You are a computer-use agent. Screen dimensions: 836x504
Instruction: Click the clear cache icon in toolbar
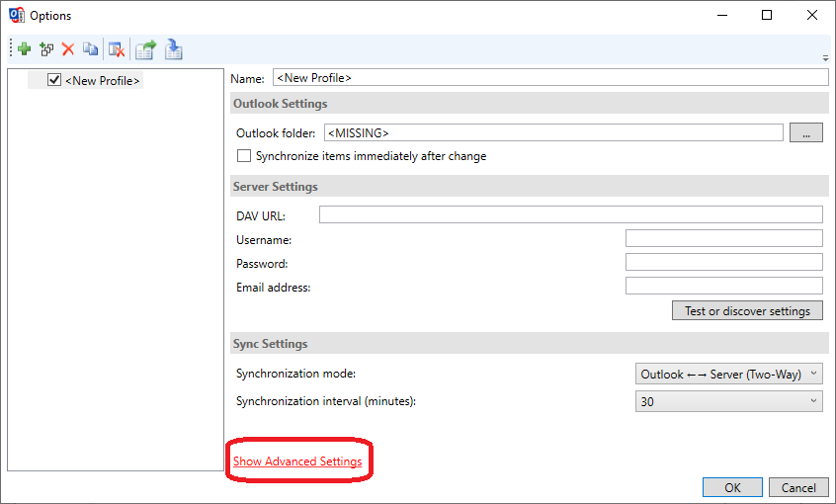pos(117,48)
